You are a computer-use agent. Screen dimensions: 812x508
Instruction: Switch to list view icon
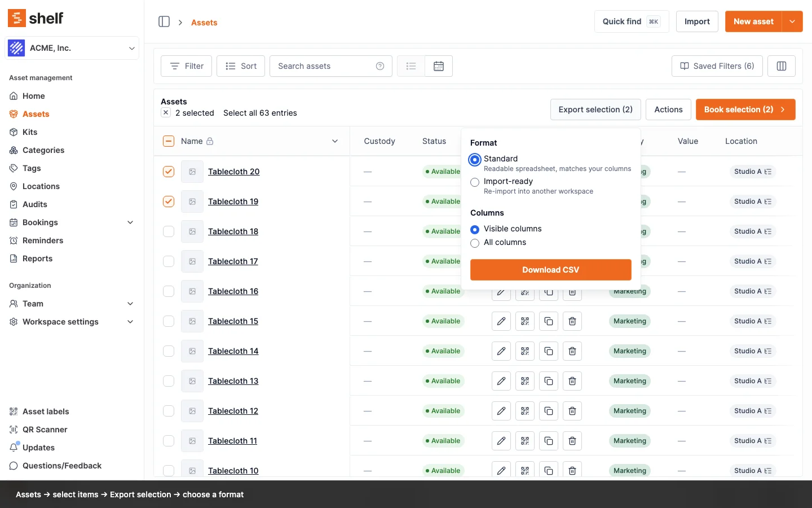pyautogui.click(x=411, y=66)
